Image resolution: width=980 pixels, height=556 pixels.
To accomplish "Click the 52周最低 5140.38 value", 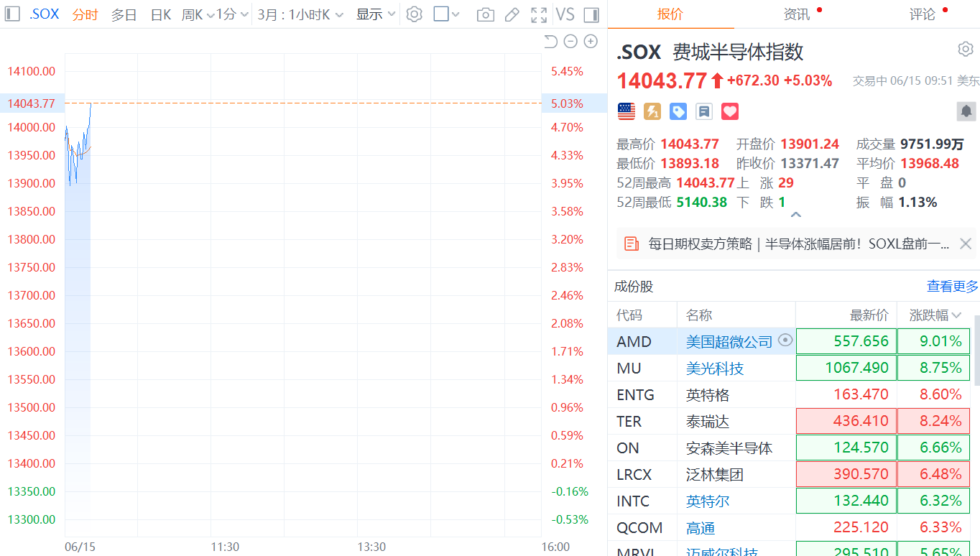I will [702, 202].
